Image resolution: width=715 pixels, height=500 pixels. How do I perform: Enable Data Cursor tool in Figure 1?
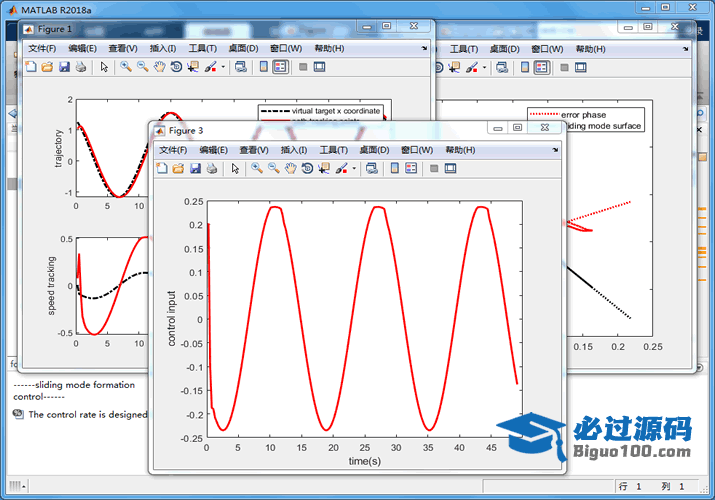coord(193,67)
